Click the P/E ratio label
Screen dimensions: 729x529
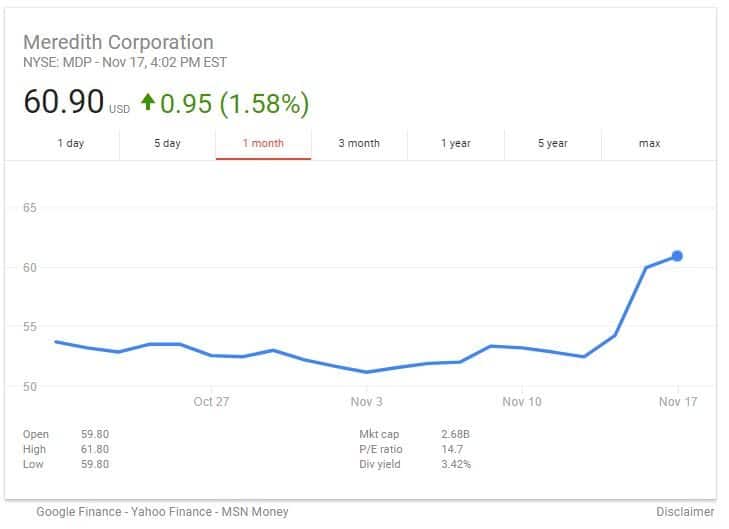point(381,449)
